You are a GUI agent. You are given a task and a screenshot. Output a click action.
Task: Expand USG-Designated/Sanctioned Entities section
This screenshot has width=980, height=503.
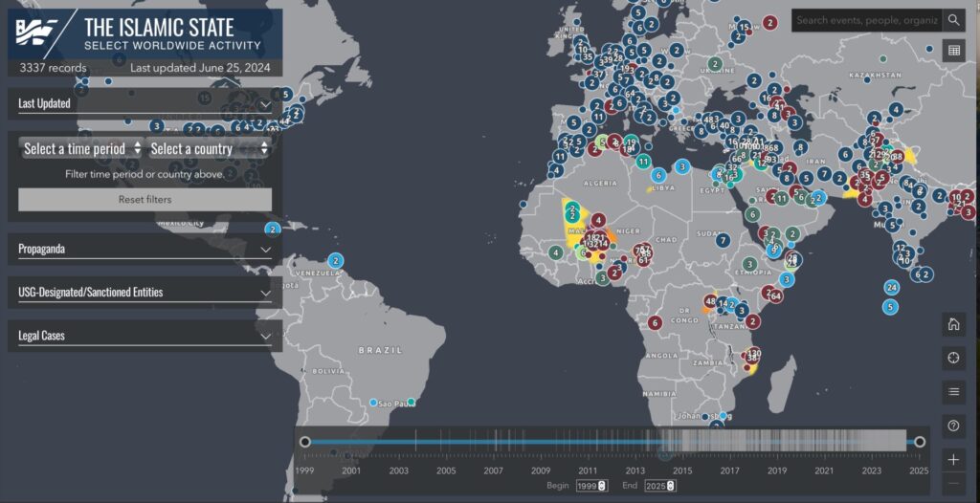click(x=145, y=293)
